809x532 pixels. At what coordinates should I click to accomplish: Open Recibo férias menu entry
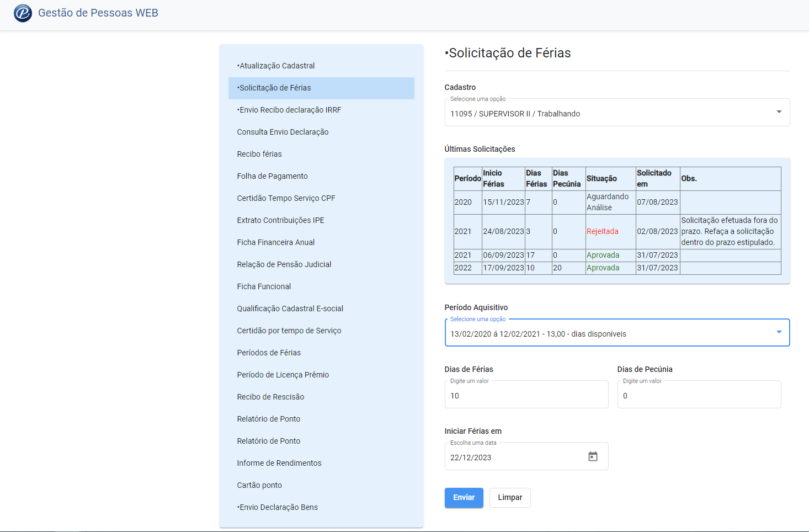coord(321,154)
